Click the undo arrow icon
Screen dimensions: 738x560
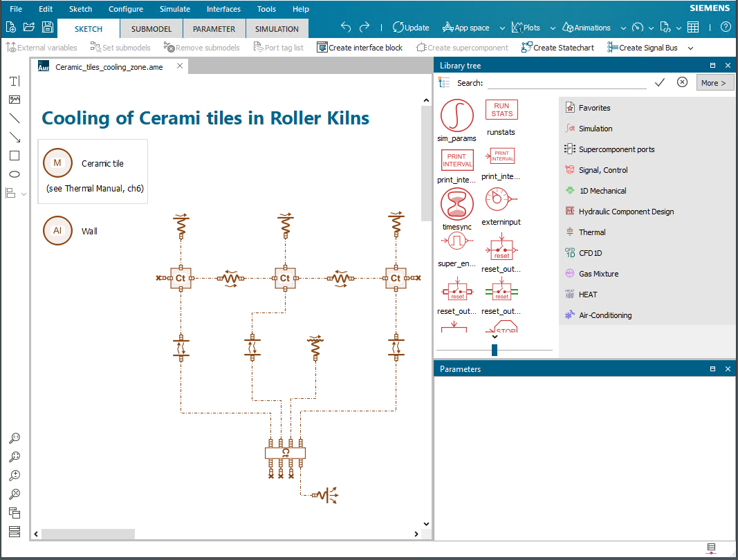click(346, 27)
